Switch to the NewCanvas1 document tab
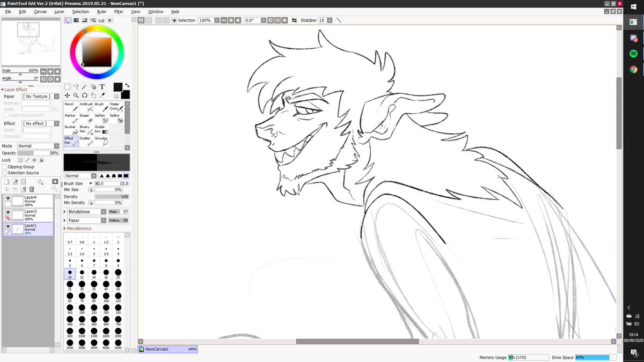The height and width of the screenshot is (362, 644). tap(168, 349)
